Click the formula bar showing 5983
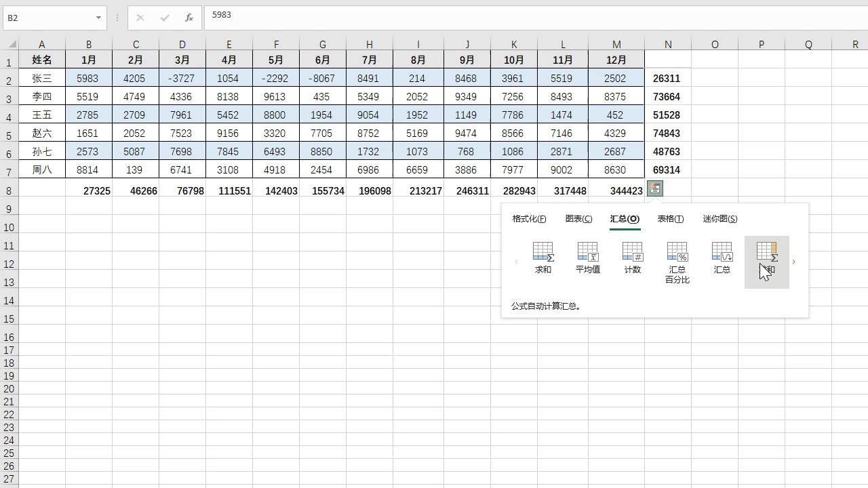The image size is (868, 488). pyautogui.click(x=536, y=18)
